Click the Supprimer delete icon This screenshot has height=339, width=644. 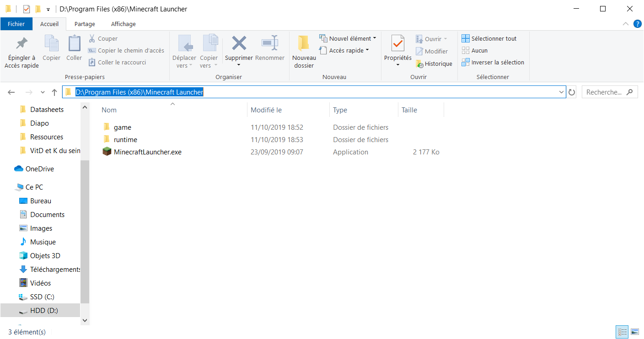coord(239,44)
